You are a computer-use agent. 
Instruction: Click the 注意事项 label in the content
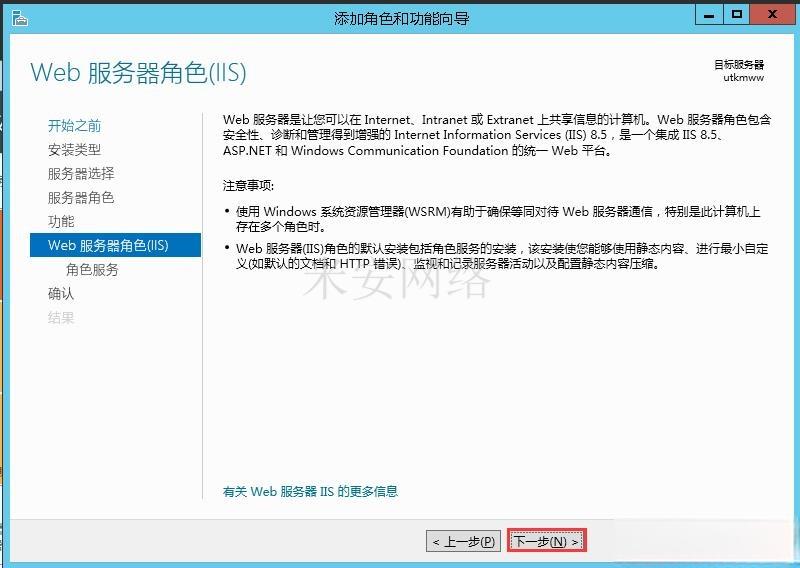click(x=248, y=186)
